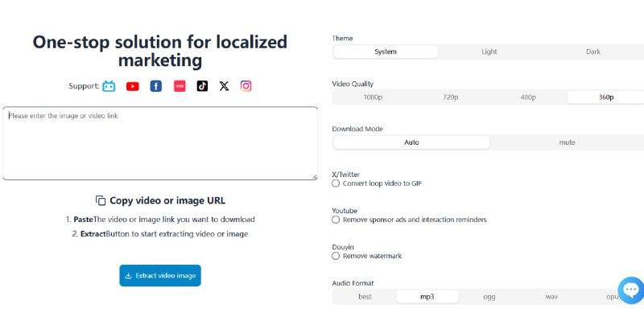
Task: Select wav audio format
Action: pos(551,296)
